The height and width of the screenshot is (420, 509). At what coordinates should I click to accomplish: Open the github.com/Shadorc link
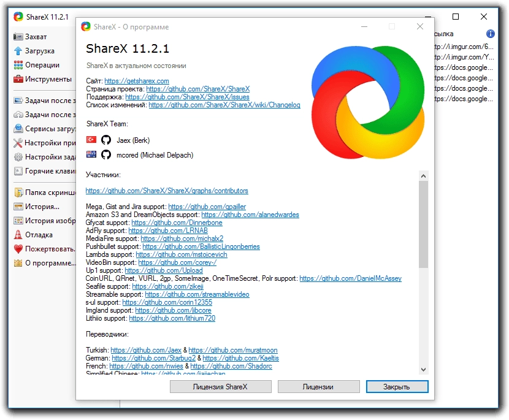[x=231, y=366]
